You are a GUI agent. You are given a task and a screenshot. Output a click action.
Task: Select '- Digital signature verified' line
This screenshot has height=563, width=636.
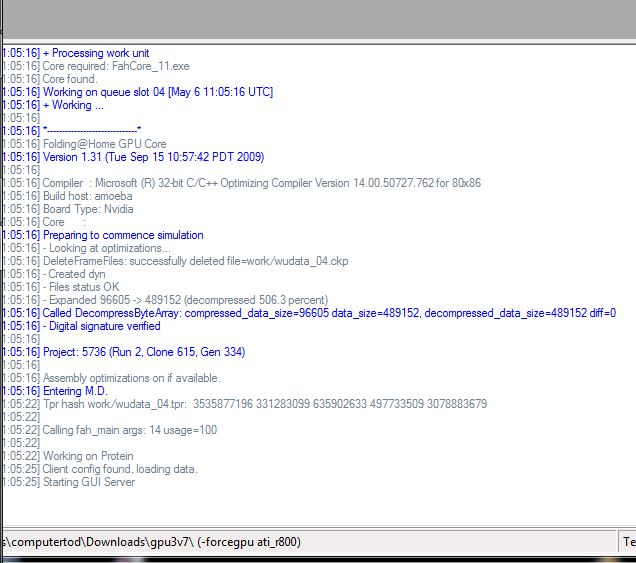(x=82, y=326)
